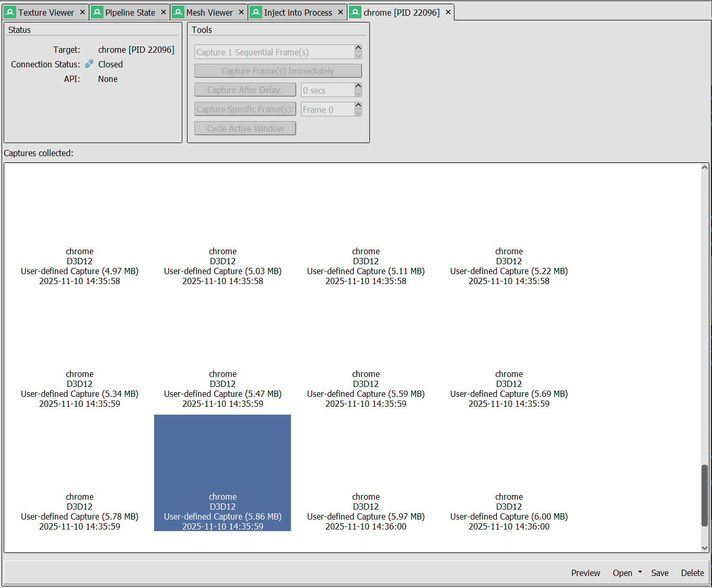Click the green user icon on Mesh Viewer tab
This screenshot has width=712, height=588.
click(178, 11)
